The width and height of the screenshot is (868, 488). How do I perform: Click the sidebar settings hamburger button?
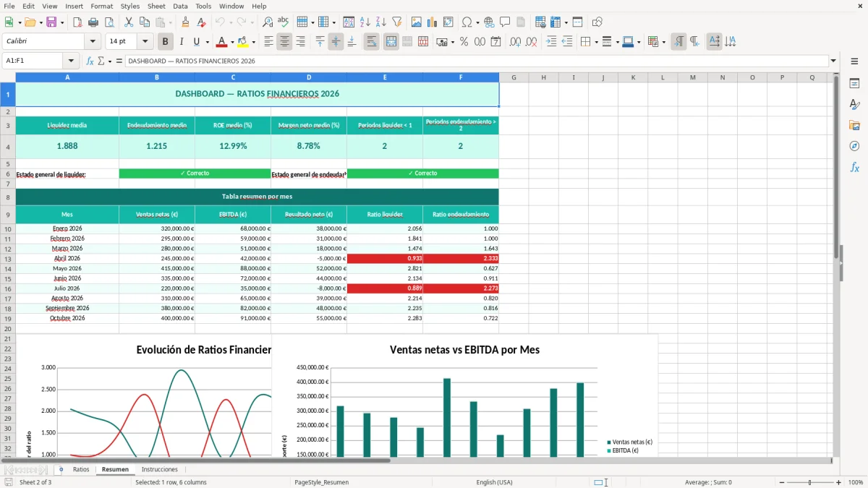tap(854, 62)
